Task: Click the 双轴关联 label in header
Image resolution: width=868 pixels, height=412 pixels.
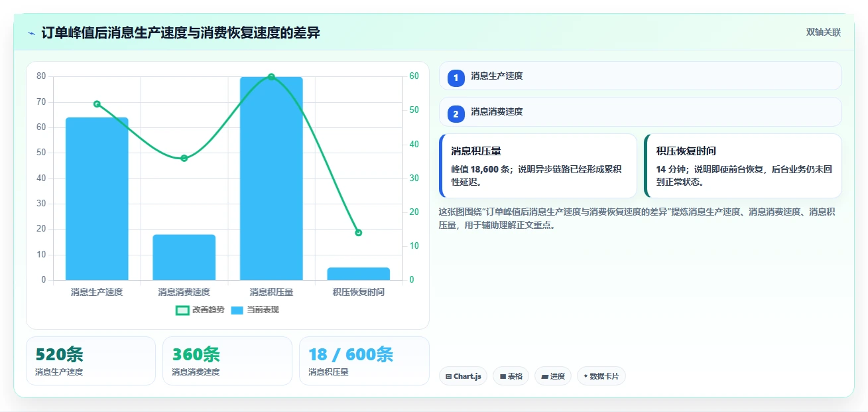Action: (x=824, y=33)
